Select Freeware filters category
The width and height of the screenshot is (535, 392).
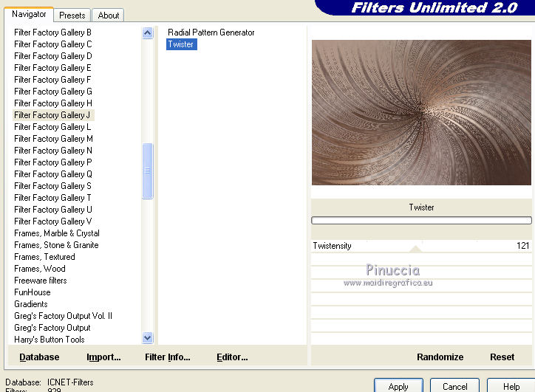40,281
